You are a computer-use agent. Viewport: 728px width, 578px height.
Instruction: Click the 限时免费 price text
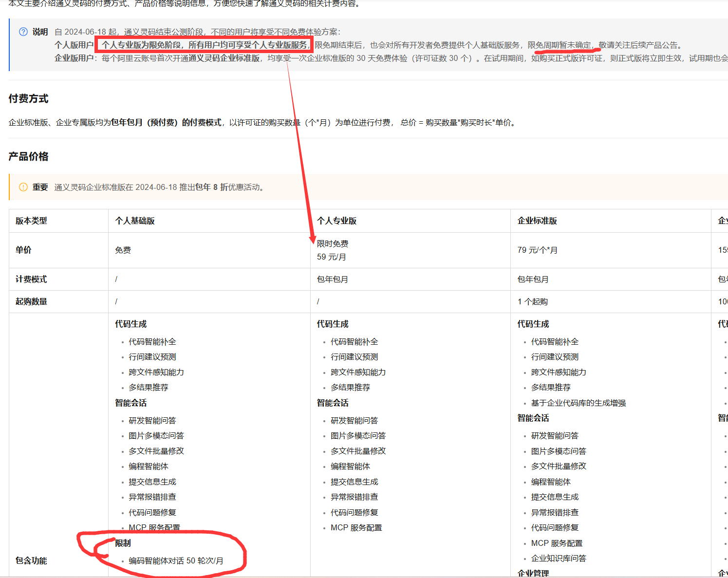(333, 243)
